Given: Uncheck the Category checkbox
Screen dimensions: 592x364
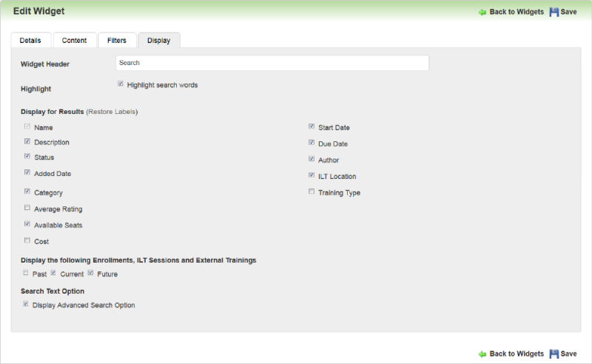Looking at the screenshot, I should tap(27, 192).
